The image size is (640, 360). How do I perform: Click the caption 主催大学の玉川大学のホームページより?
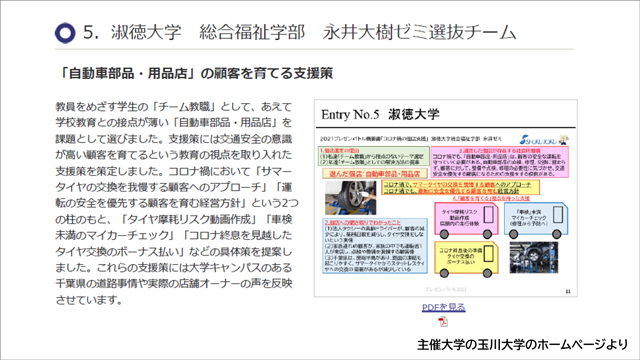(522, 344)
